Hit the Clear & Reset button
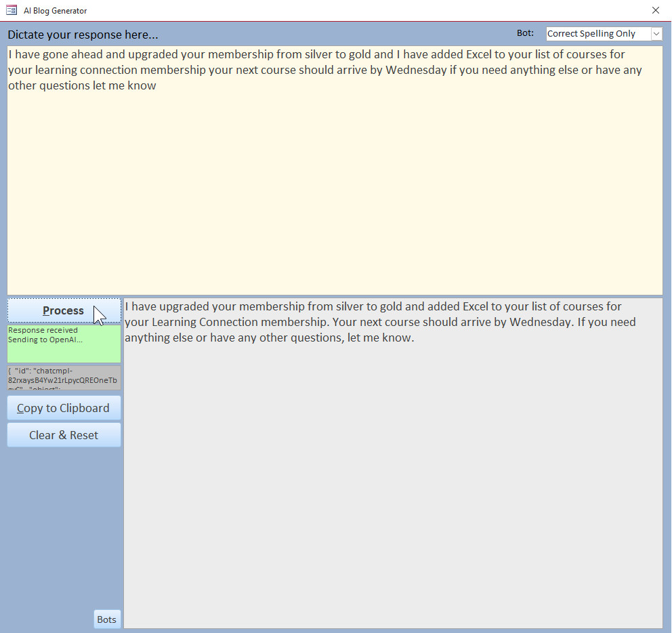Screen dimensions: 672x633 tap(64, 435)
